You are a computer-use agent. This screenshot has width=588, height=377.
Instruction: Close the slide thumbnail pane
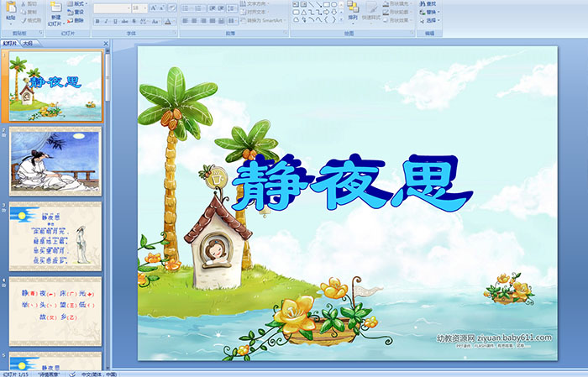pyautogui.click(x=106, y=44)
